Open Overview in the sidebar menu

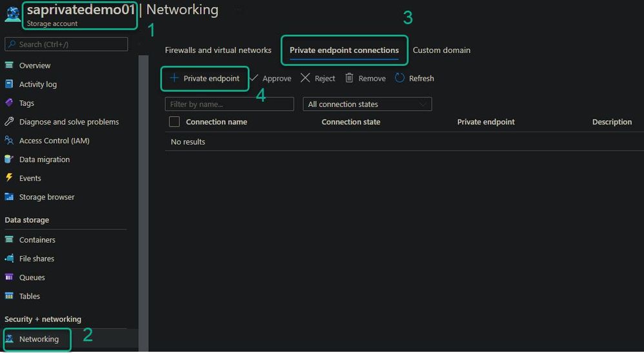point(35,65)
